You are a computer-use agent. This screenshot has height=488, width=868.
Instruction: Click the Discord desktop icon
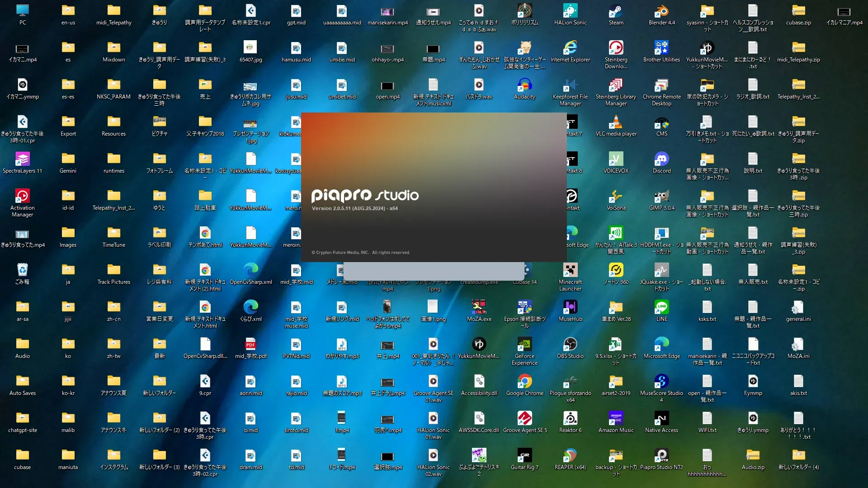tap(661, 159)
